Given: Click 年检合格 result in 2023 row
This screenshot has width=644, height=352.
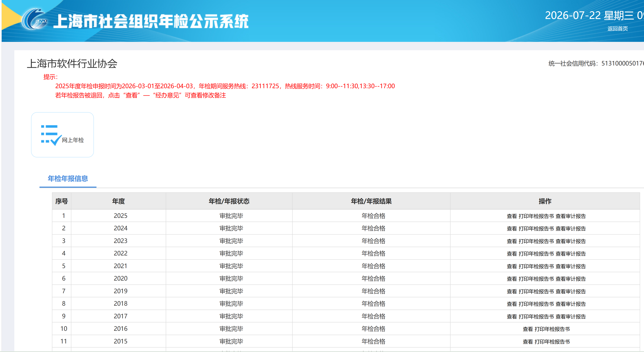Looking at the screenshot, I should [373, 241].
